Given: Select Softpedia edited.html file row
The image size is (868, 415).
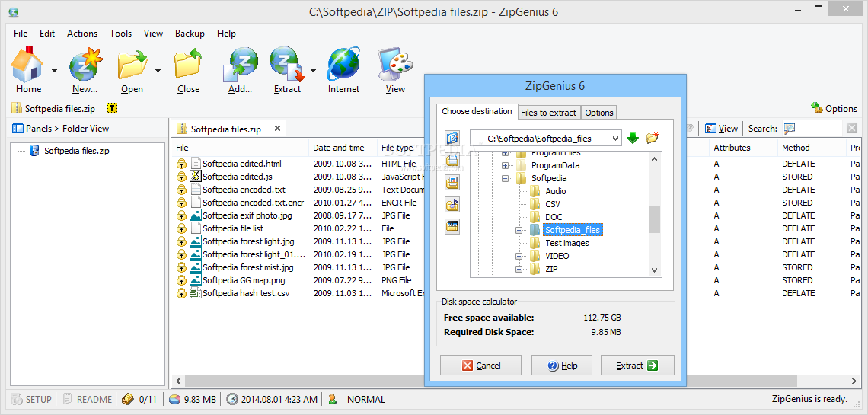Looking at the screenshot, I should pos(242,164).
